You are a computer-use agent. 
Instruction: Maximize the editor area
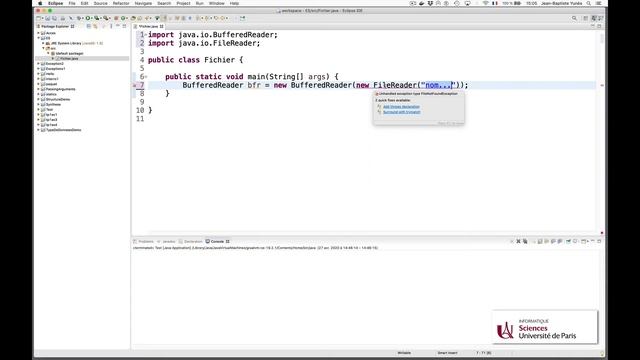[599, 26]
